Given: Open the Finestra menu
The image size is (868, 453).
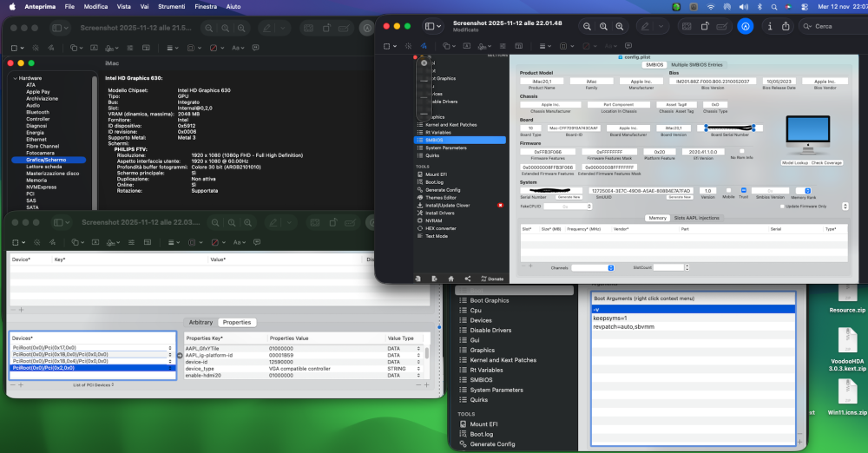Looking at the screenshot, I should click(206, 7).
